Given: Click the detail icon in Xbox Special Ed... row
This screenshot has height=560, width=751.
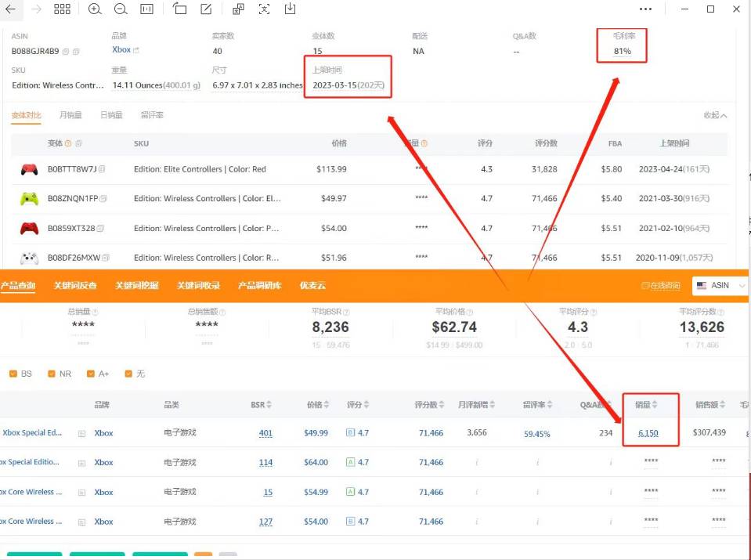Looking at the screenshot, I should tap(82, 434).
